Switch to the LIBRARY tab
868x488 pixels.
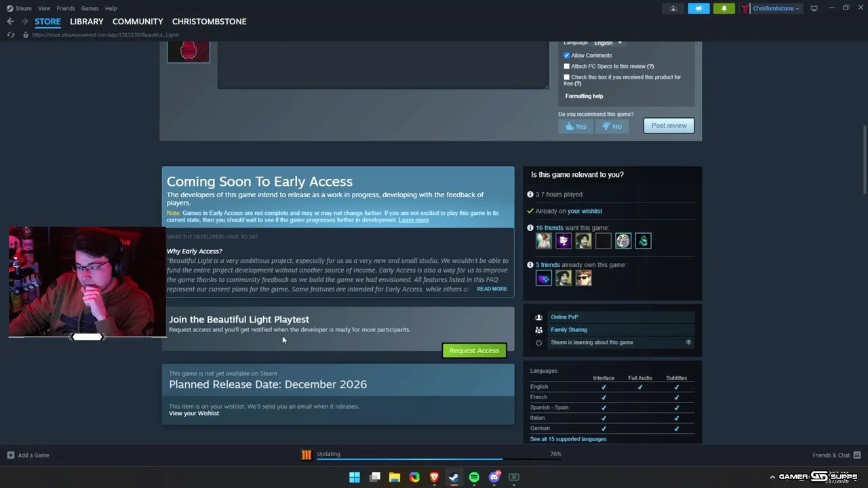tap(87, 22)
